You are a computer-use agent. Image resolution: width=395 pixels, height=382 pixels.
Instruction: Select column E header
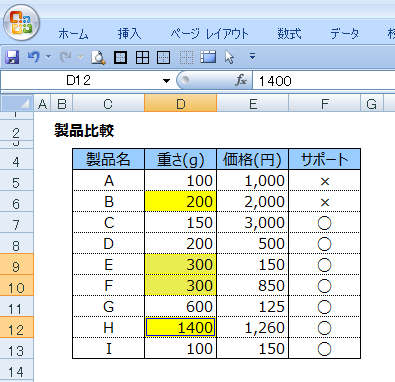tap(253, 104)
